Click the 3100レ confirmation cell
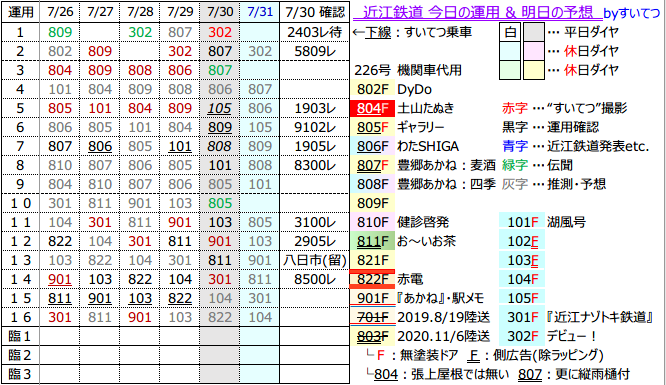The height and width of the screenshot is (385, 666). coord(315,222)
